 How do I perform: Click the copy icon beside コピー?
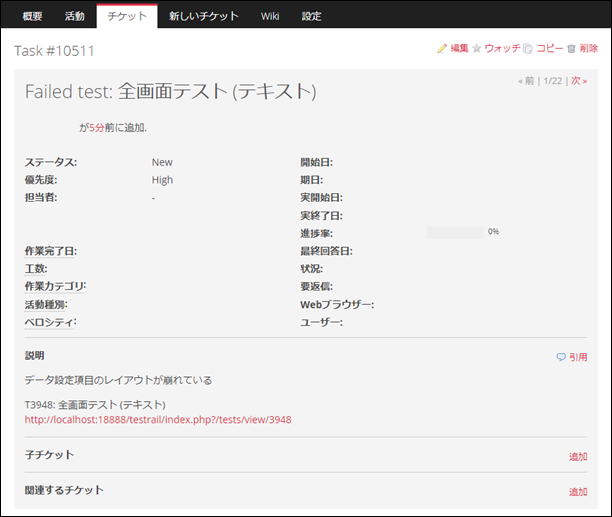click(528, 48)
